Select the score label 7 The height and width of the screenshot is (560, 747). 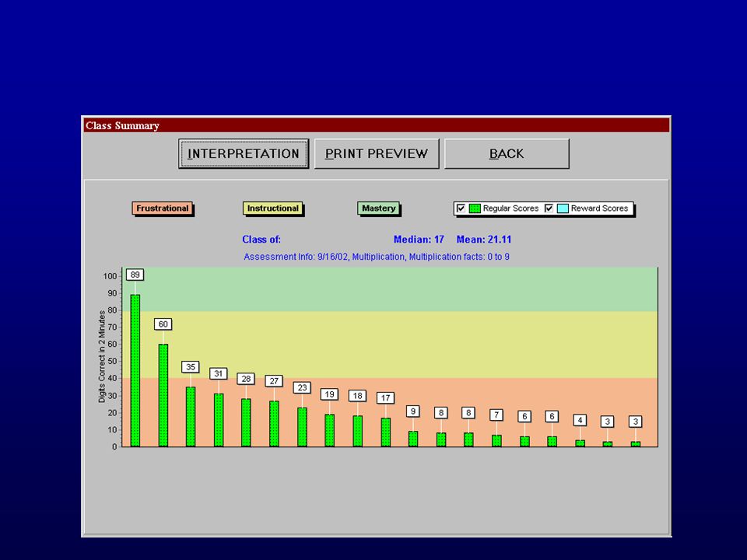pyautogui.click(x=496, y=415)
